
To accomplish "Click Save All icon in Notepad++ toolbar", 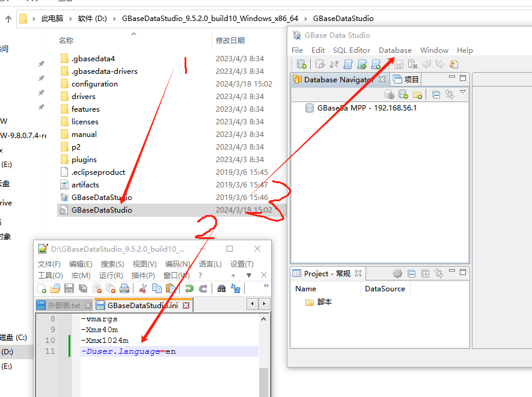I will click(83, 288).
